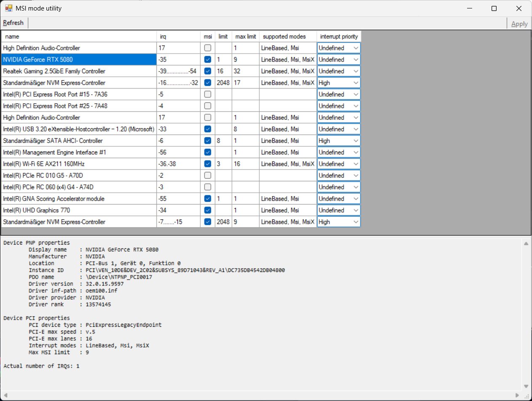Open priority dropdown for GNA Scoring Accelerator
The height and width of the screenshot is (401, 532).
tap(339, 199)
